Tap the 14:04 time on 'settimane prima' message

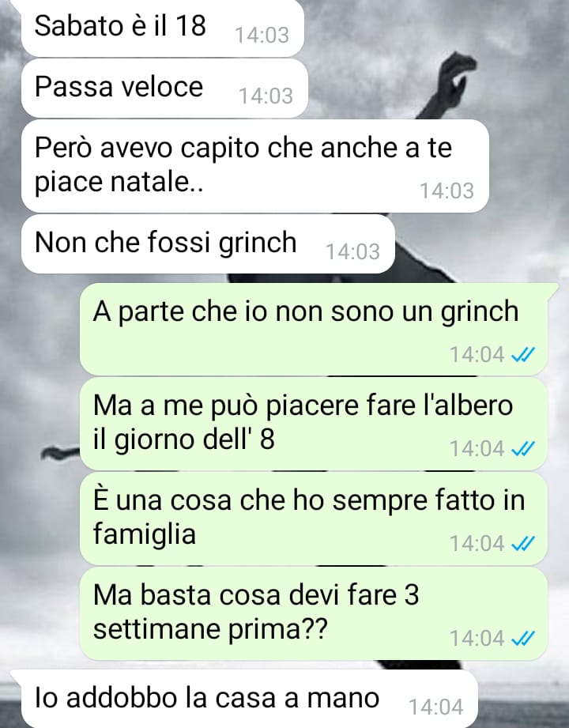tap(477, 639)
